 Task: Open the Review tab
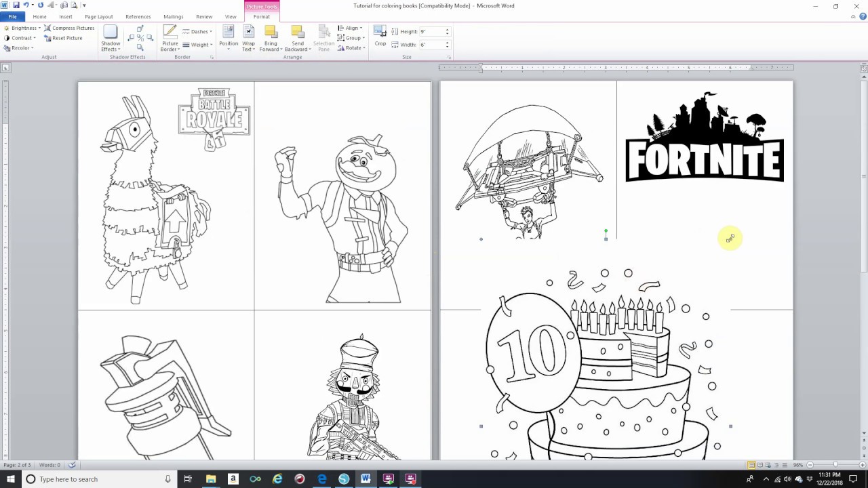[204, 16]
